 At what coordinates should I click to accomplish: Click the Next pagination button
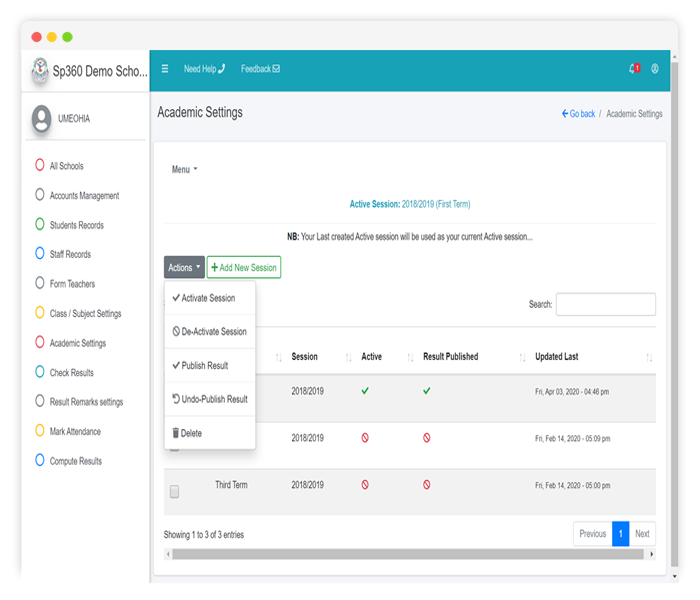coord(642,534)
